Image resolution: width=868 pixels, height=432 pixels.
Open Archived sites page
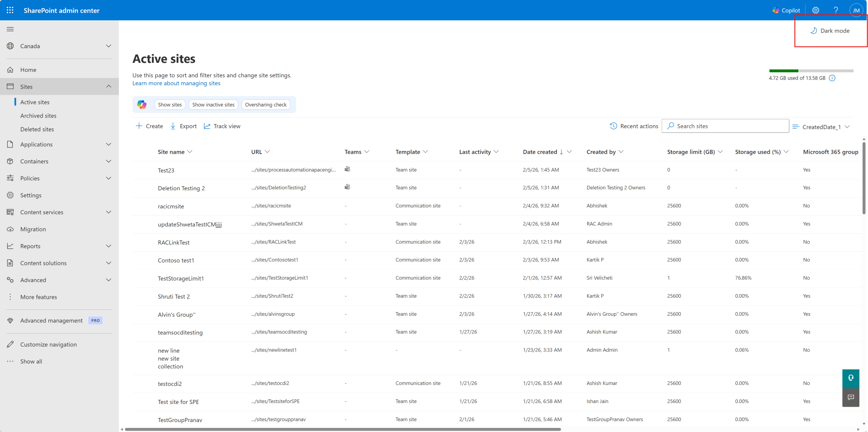pos(38,116)
